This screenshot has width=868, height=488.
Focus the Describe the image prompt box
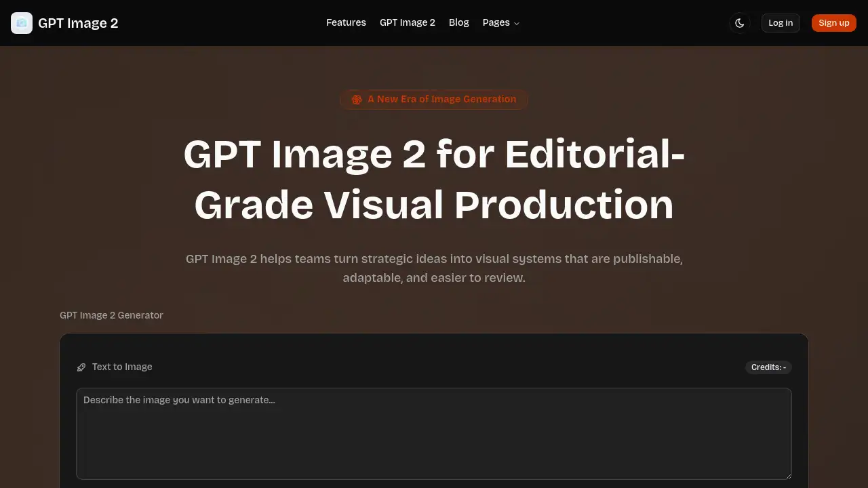pyautogui.click(x=434, y=434)
